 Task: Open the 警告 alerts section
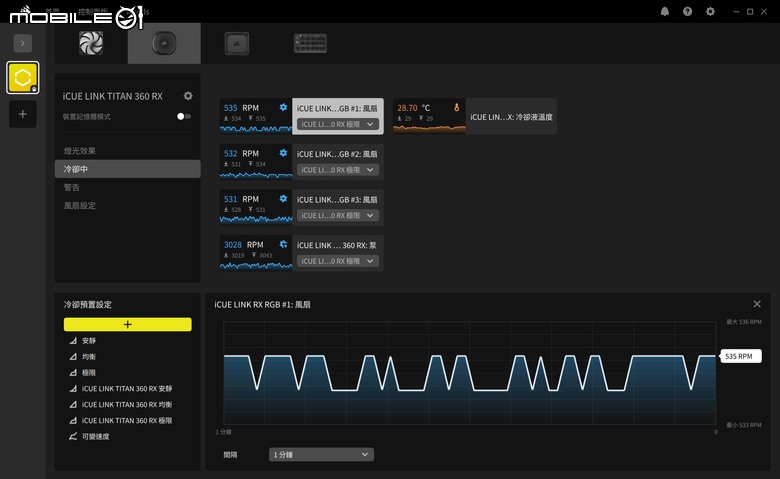pyautogui.click(x=72, y=188)
